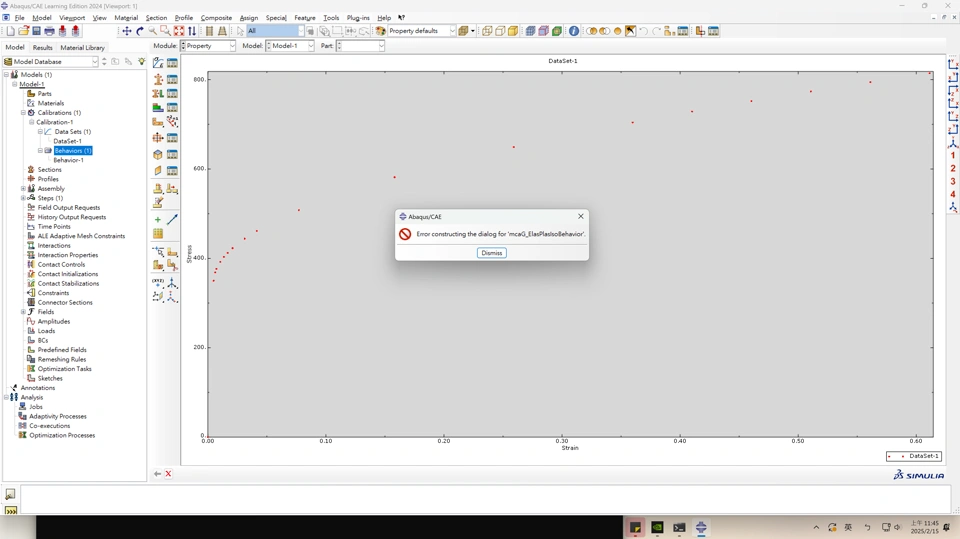Image resolution: width=960 pixels, height=539 pixels.
Task: Open the Help menu
Action: [384, 18]
